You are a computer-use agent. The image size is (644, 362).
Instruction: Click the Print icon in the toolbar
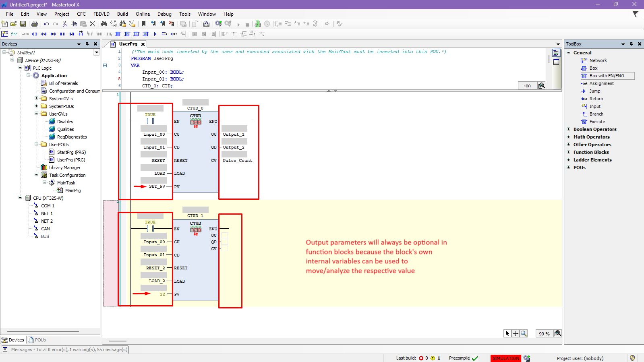[x=35, y=24]
